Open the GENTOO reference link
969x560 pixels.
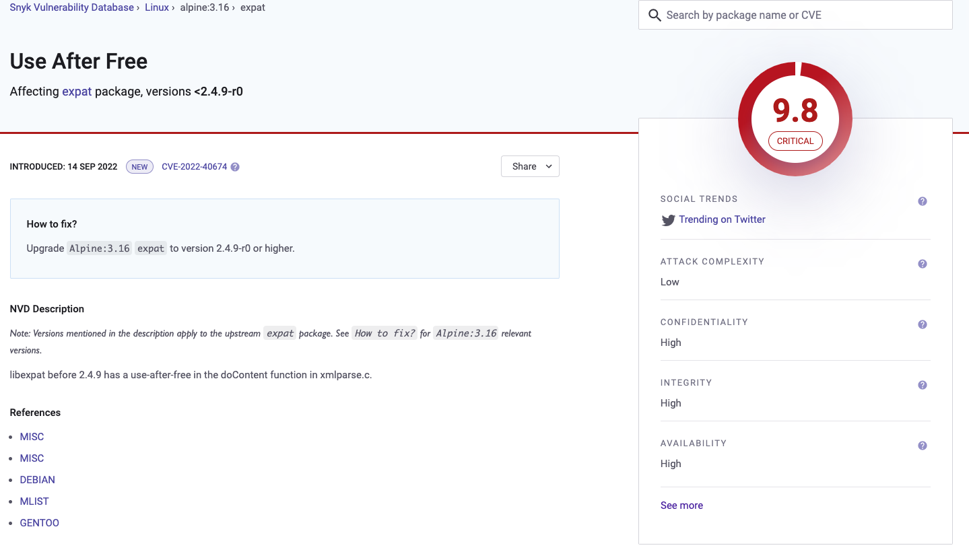39,522
